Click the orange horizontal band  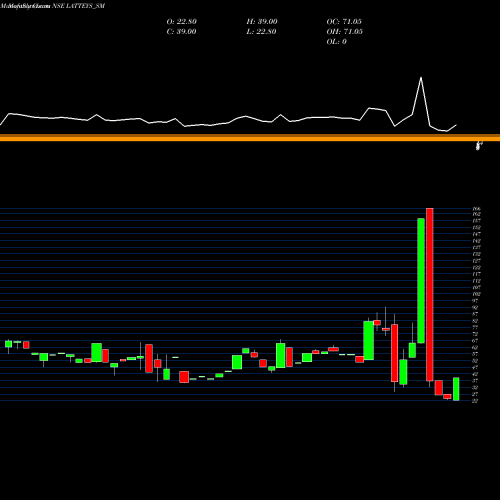click(250, 138)
